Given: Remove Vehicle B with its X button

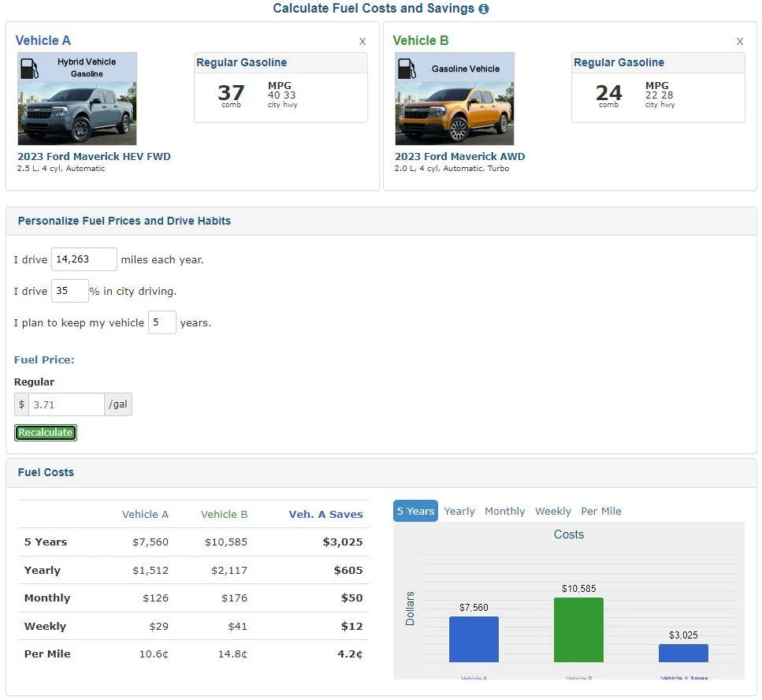Looking at the screenshot, I should click(740, 41).
